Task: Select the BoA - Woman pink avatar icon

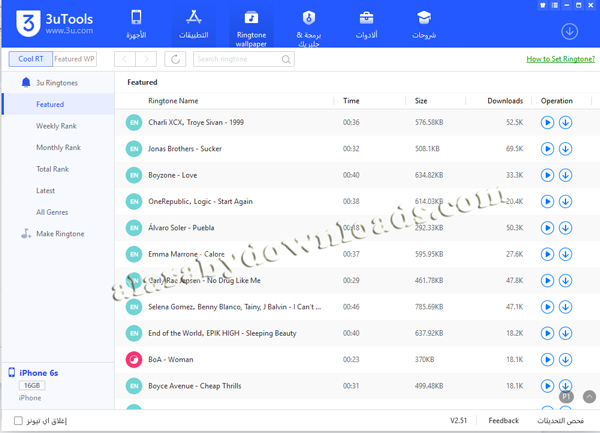Action: click(134, 360)
